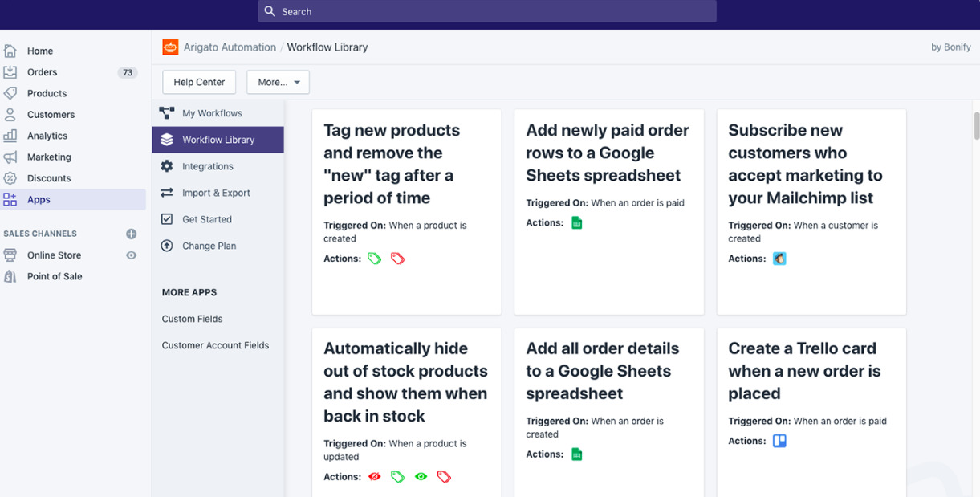
Task: Click the red hide-product eye icon
Action: (375, 477)
